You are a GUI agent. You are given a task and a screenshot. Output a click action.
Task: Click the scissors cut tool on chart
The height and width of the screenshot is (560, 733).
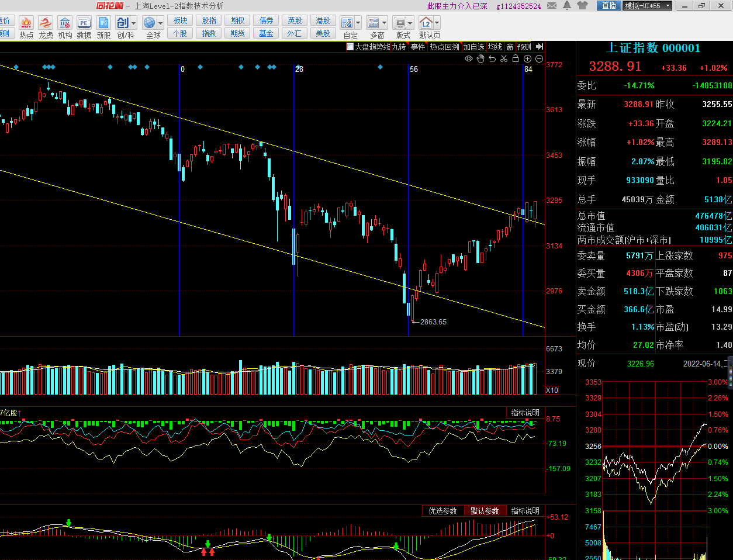504,58
